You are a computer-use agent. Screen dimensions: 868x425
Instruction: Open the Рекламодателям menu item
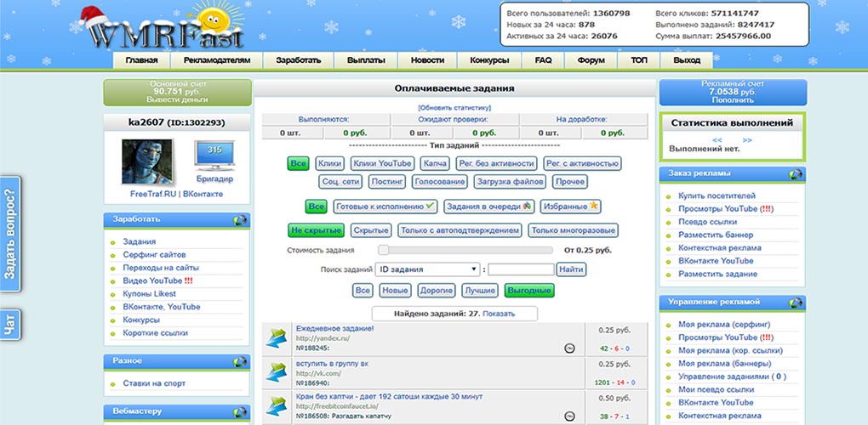click(217, 61)
